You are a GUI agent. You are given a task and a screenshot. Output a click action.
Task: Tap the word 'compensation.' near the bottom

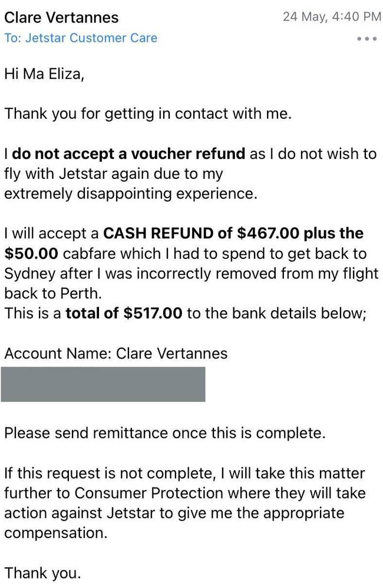(55, 533)
